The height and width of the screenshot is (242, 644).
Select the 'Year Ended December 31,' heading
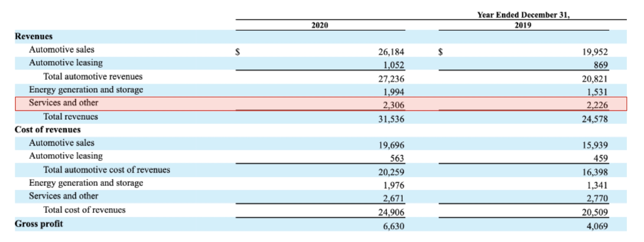point(523,15)
